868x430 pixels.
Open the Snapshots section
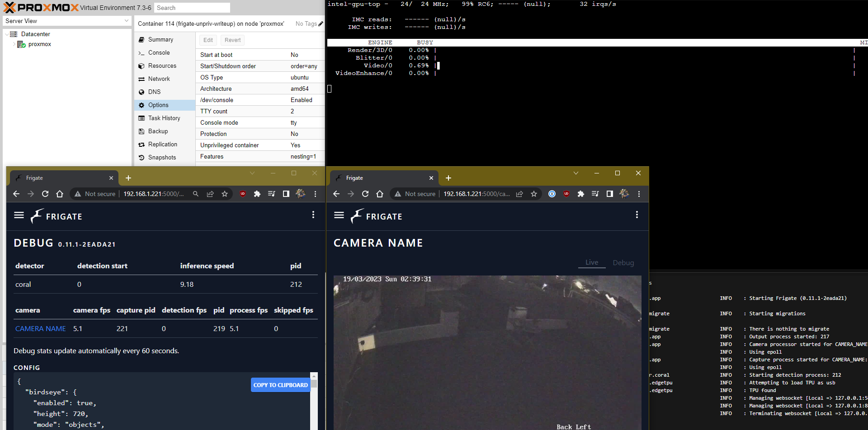(165, 158)
